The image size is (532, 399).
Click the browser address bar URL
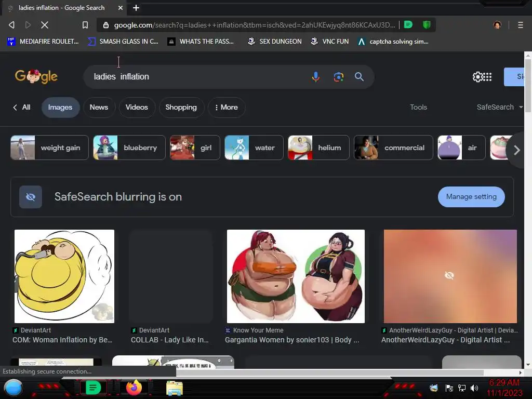[255, 25]
